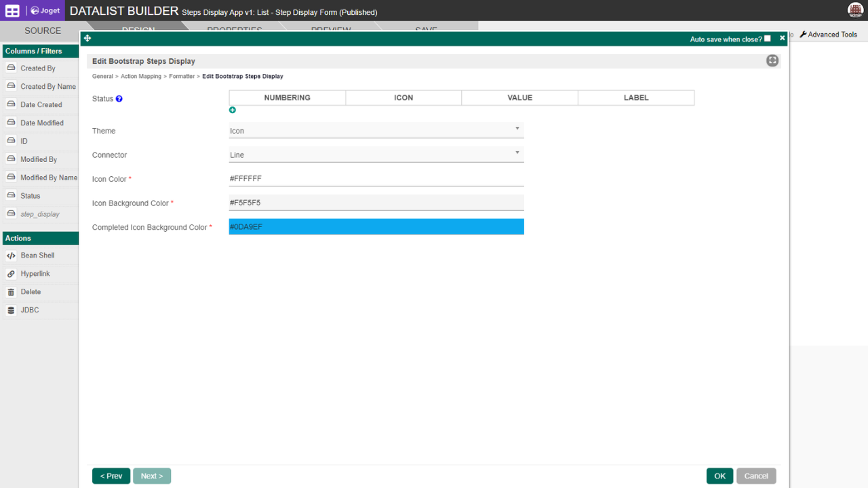
Task: Click the JDBC action database icon
Action: 11,310
